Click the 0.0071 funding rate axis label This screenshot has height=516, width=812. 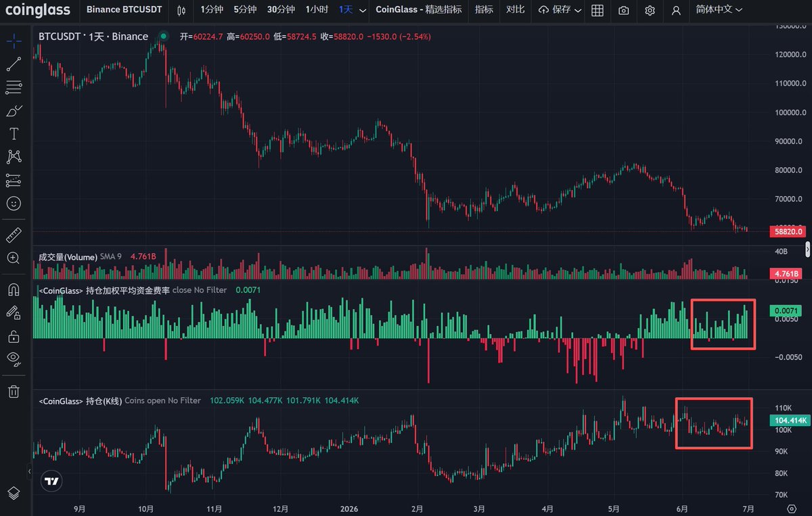(x=787, y=310)
